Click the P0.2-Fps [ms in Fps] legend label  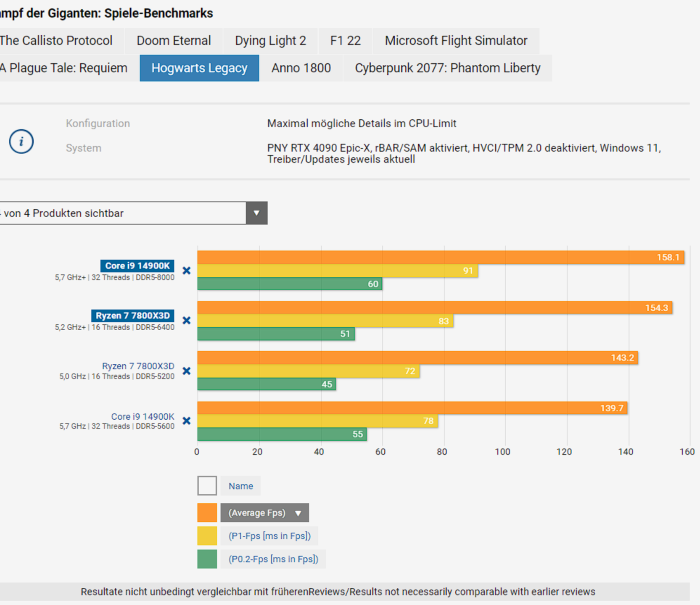pyautogui.click(x=273, y=559)
